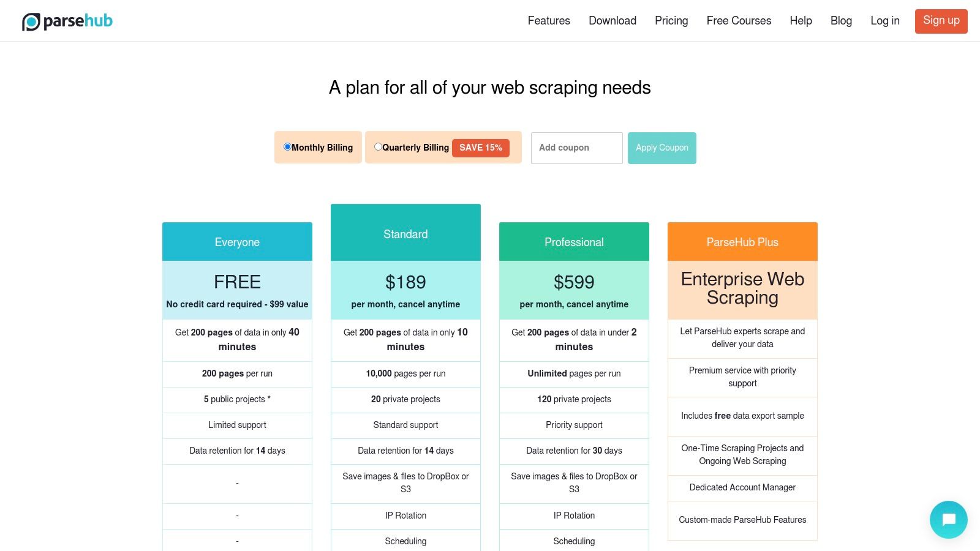Viewport: 980px width, 551px height.
Task: Click the ParseHub logo icon
Action: (29, 21)
